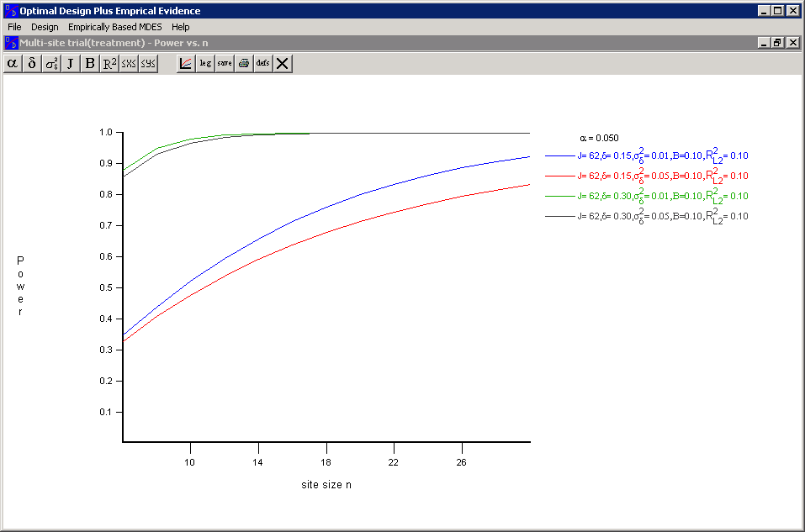Click the y-axis tick label 0.8
The image size is (805, 532).
[106, 194]
